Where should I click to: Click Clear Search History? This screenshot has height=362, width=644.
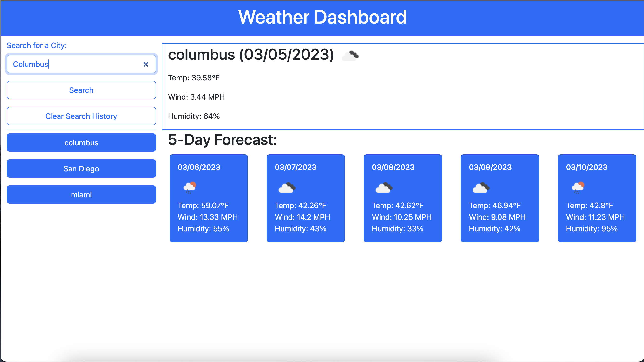tap(81, 116)
